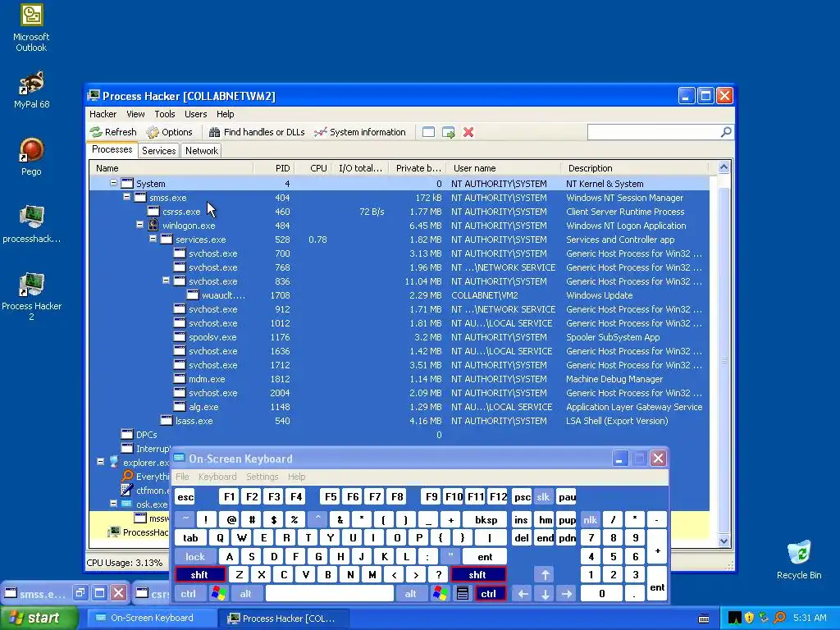Click the left Windows logo key
Image resolution: width=840 pixels, height=630 pixels.
(x=218, y=594)
